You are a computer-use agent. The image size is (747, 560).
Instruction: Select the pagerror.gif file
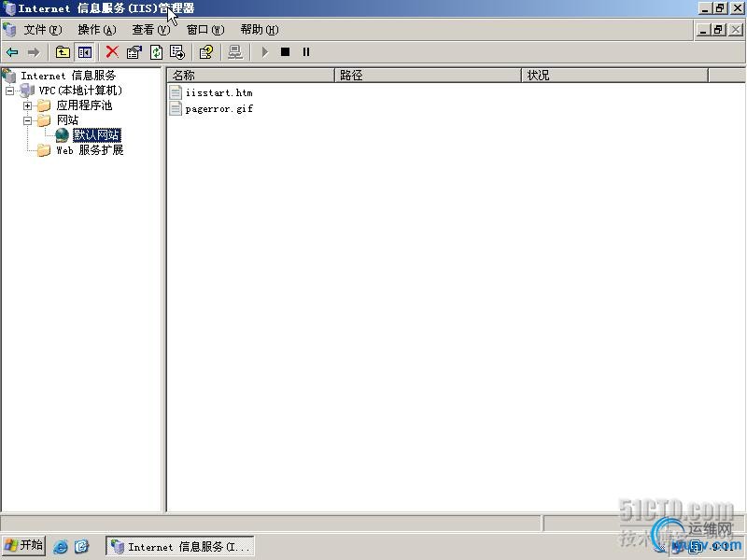(219, 109)
